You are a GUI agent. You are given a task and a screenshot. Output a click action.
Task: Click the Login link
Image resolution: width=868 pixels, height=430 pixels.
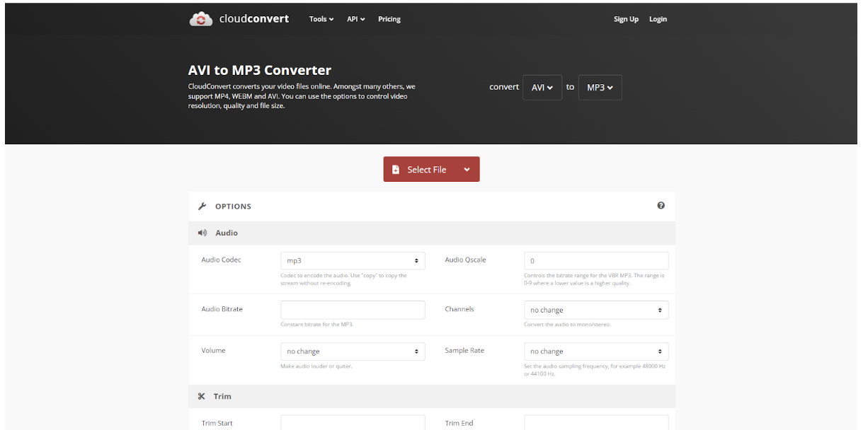click(x=658, y=19)
